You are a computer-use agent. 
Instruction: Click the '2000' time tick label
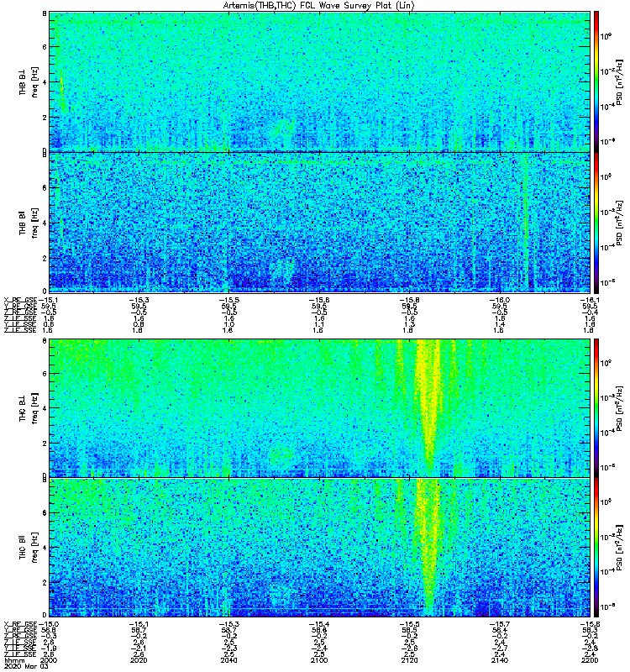(x=48, y=660)
